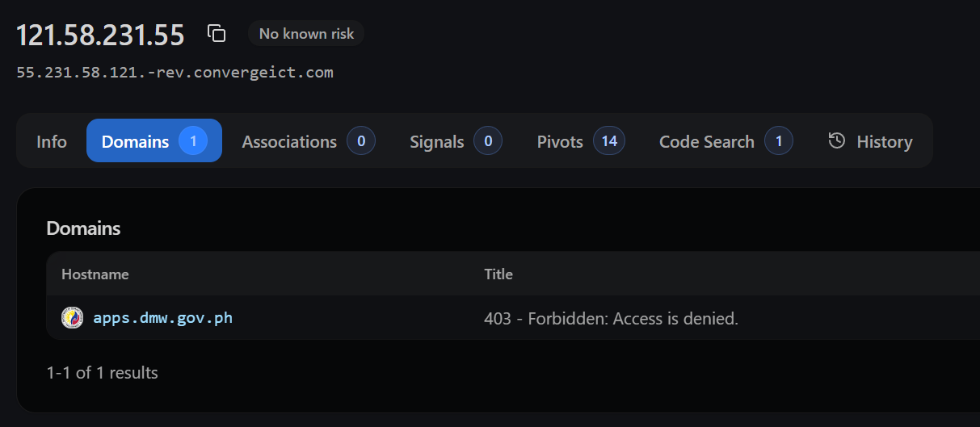The width and height of the screenshot is (980, 427).
Task: Click the history clock icon
Action: pyautogui.click(x=837, y=141)
